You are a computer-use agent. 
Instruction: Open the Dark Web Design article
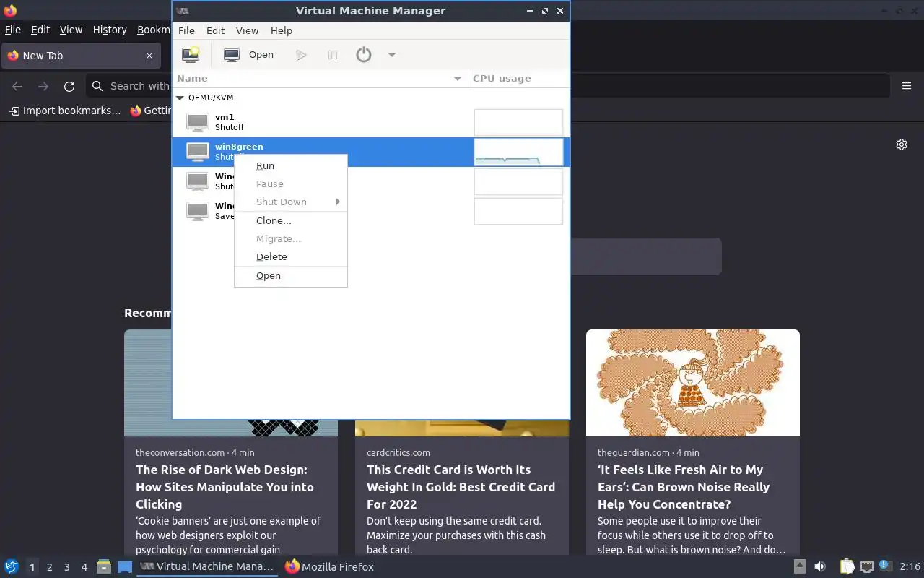click(225, 487)
